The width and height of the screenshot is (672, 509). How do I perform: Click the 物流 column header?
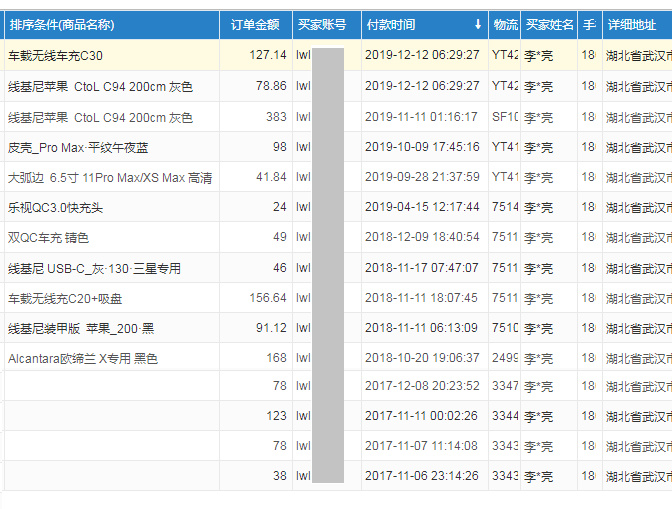pyautogui.click(x=505, y=25)
